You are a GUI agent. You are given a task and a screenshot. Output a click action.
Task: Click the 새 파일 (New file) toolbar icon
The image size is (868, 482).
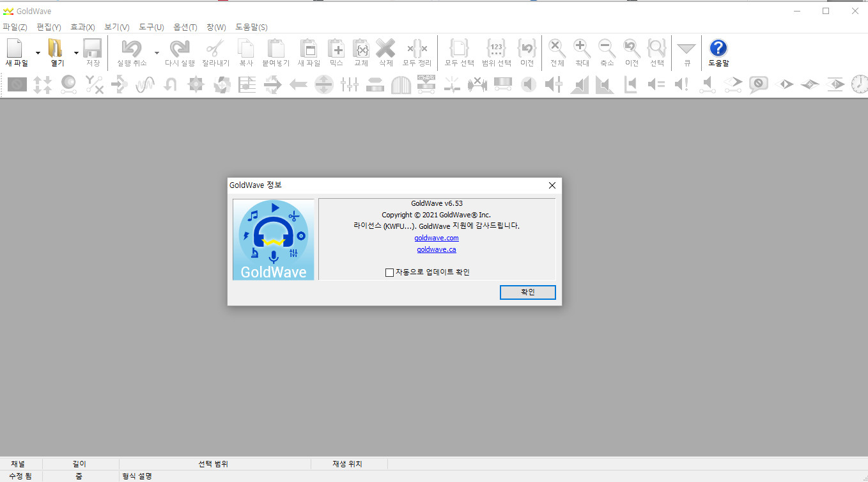click(15, 48)
